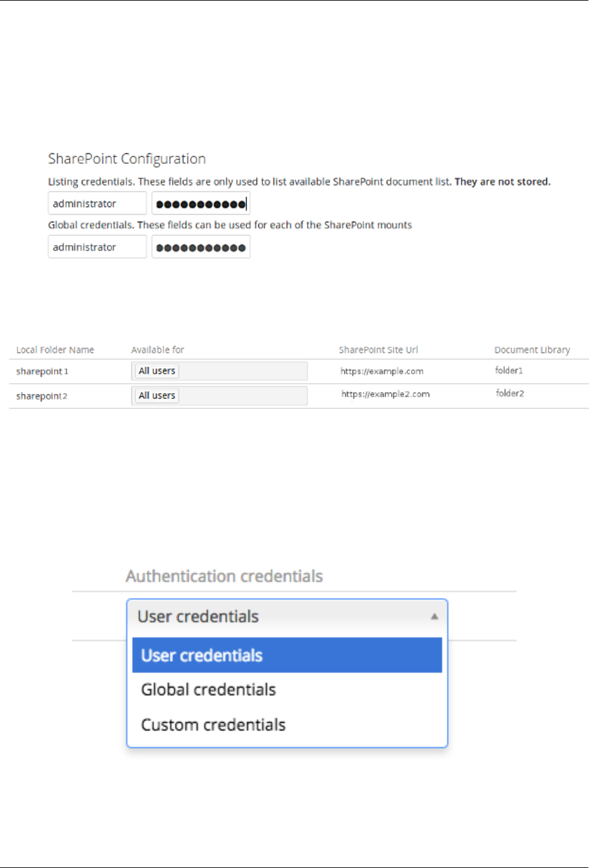
Task: Select the sharepoint1 local folder name
Action: point(42,371)
